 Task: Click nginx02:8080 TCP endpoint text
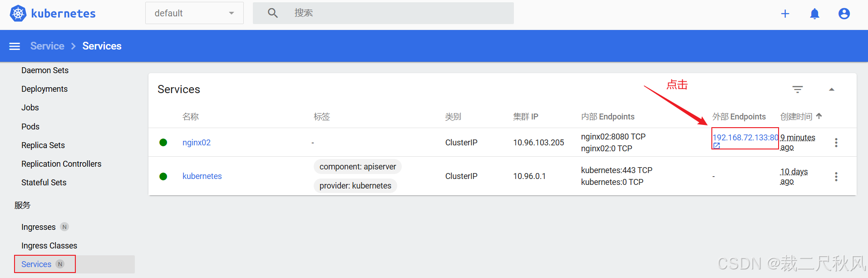pos(613,137)
